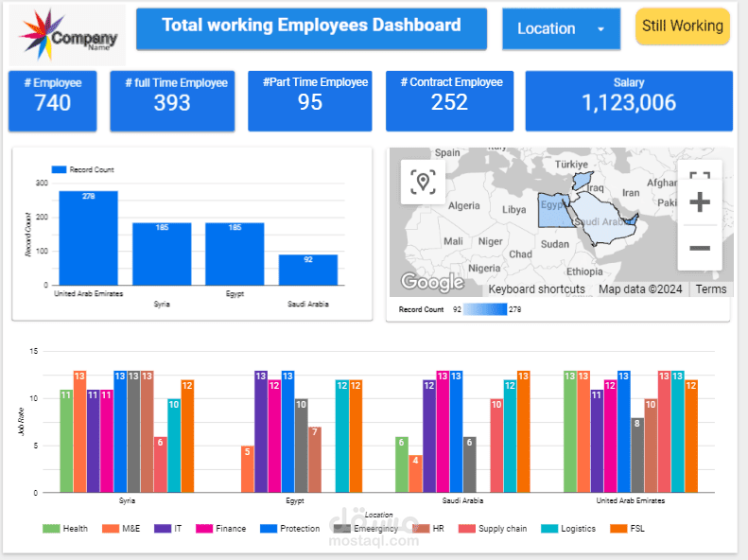The width and height of the screenshot is (748, 560).
Task: Click the Saudi Arabia 92 bar
Action: (x=308, y=270)
